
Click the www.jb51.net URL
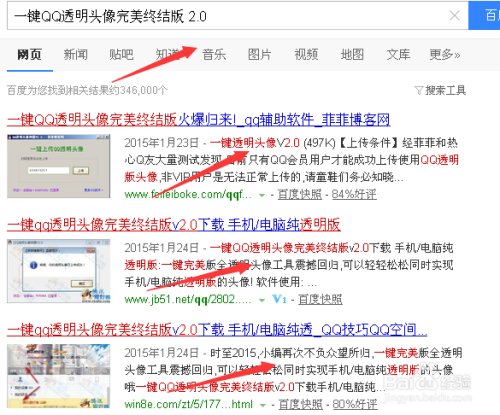tap(188, 299)
